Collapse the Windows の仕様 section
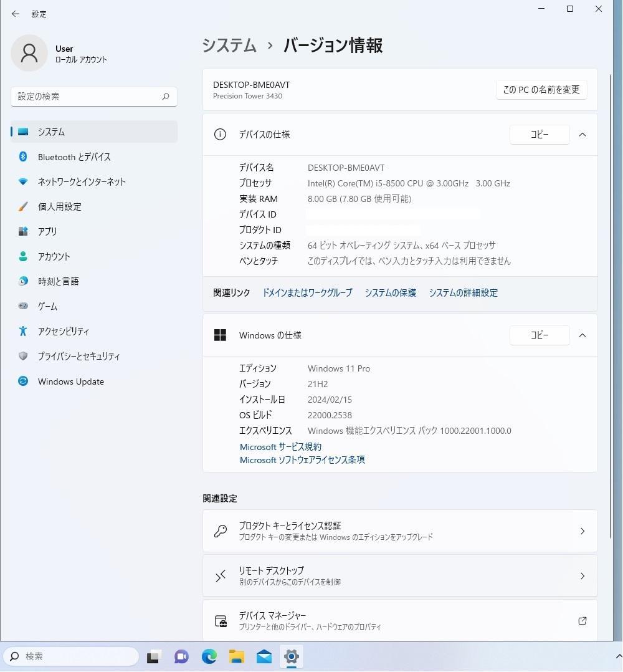The image size is (623, 672). click(x=582, y=335)
